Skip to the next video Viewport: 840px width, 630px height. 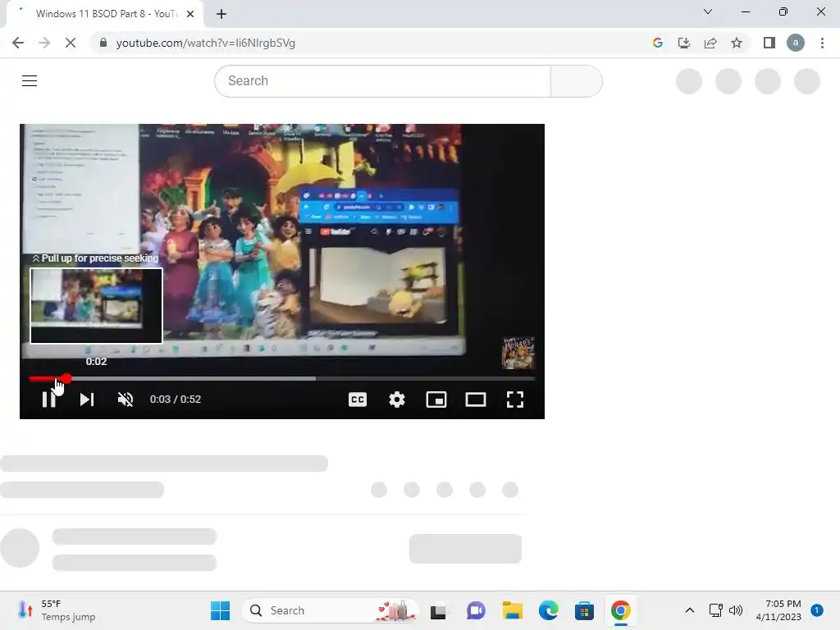coord(87,399)
